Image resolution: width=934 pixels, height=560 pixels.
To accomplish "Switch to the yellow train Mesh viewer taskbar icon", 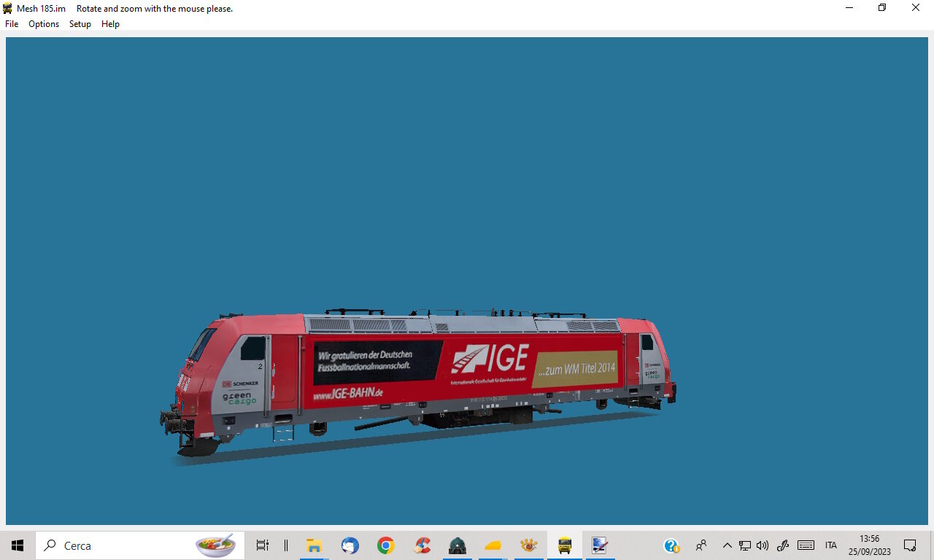I will pyautogui.click(x=565, y=545).
